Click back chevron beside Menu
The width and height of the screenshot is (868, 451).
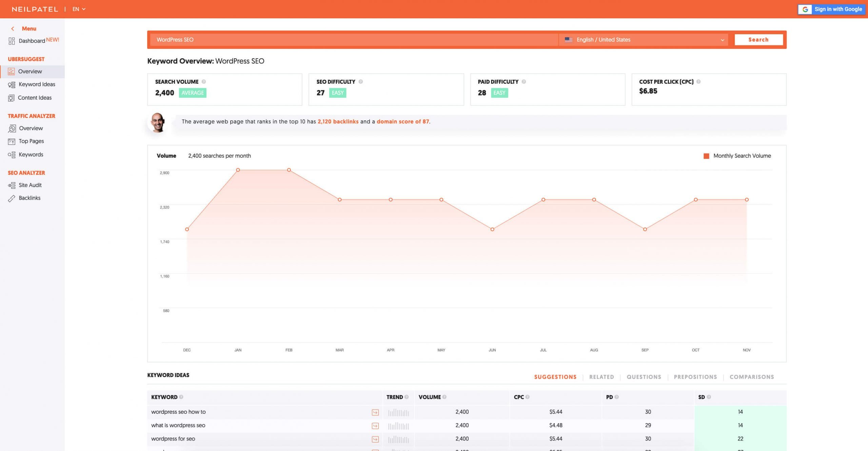pos(13,29)
